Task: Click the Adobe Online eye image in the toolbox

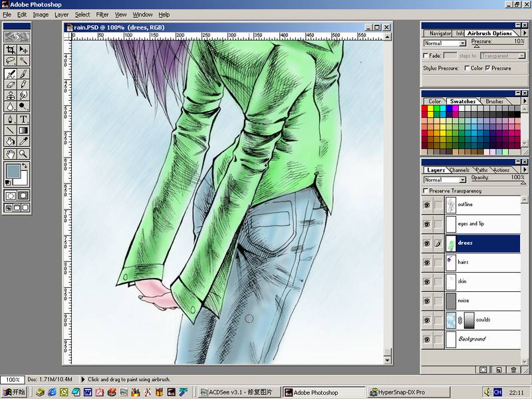Action: 17,37
